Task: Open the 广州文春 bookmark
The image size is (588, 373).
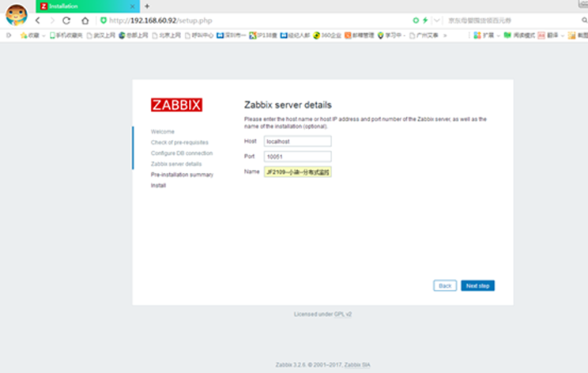Action: click(424, 36)
